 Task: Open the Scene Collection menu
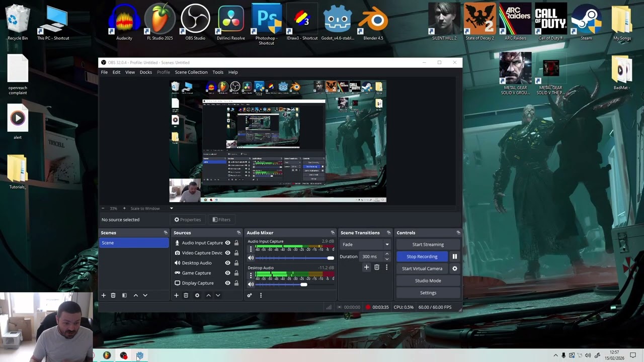coord(191,72)
